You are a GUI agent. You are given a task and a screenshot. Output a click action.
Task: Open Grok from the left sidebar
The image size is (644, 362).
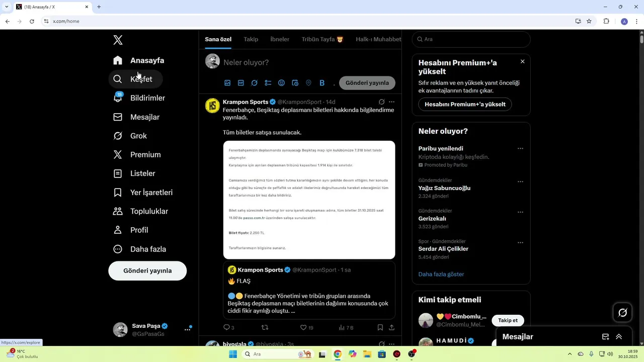pos(130,136)
